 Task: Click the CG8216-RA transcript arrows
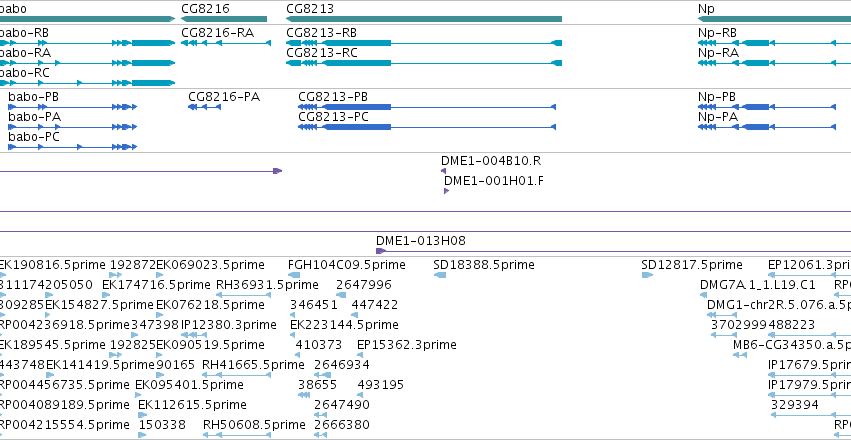pyautogui.click(x=226, y=43)
